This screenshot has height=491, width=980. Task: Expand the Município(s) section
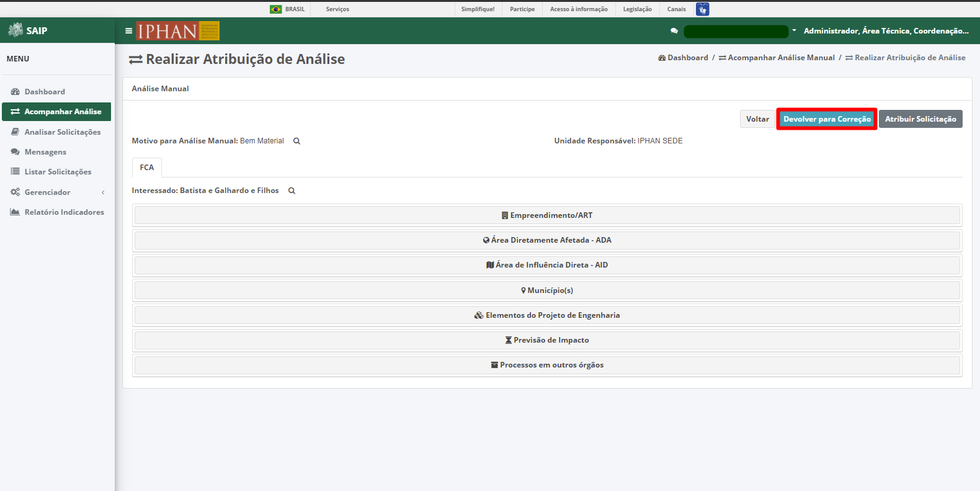(547, 291)
